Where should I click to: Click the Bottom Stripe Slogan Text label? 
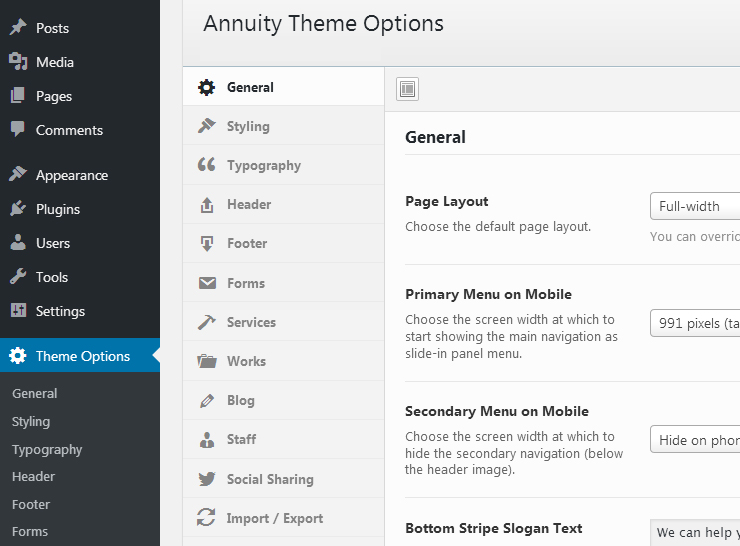494,529
